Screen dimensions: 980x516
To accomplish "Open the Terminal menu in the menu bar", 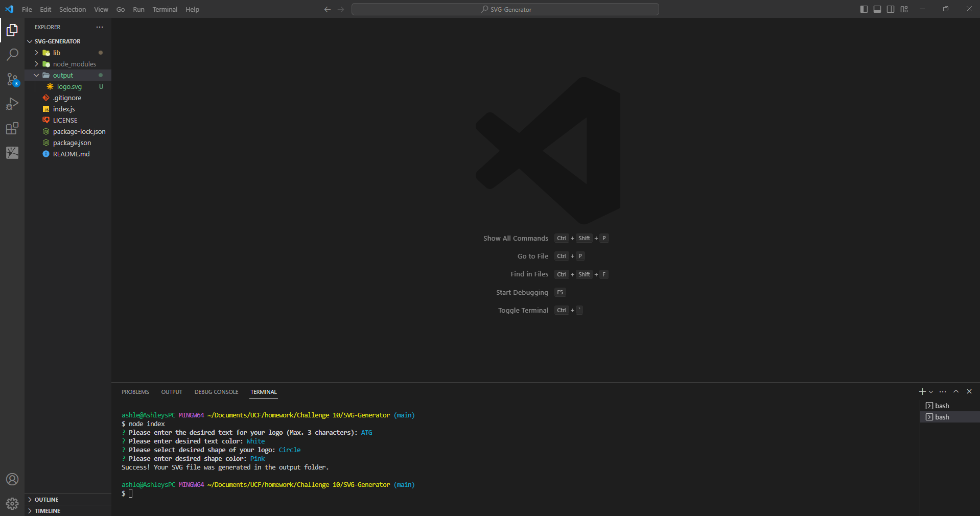I will pos(164,9).
